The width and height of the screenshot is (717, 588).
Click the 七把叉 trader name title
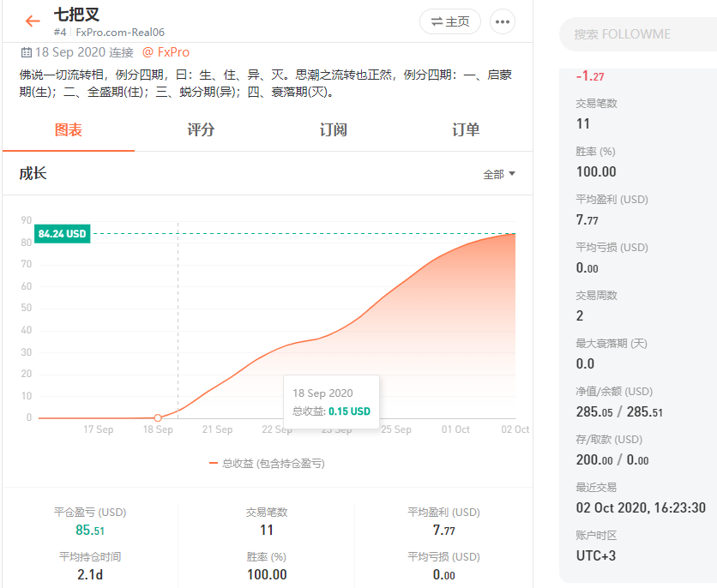coord(76,15)
